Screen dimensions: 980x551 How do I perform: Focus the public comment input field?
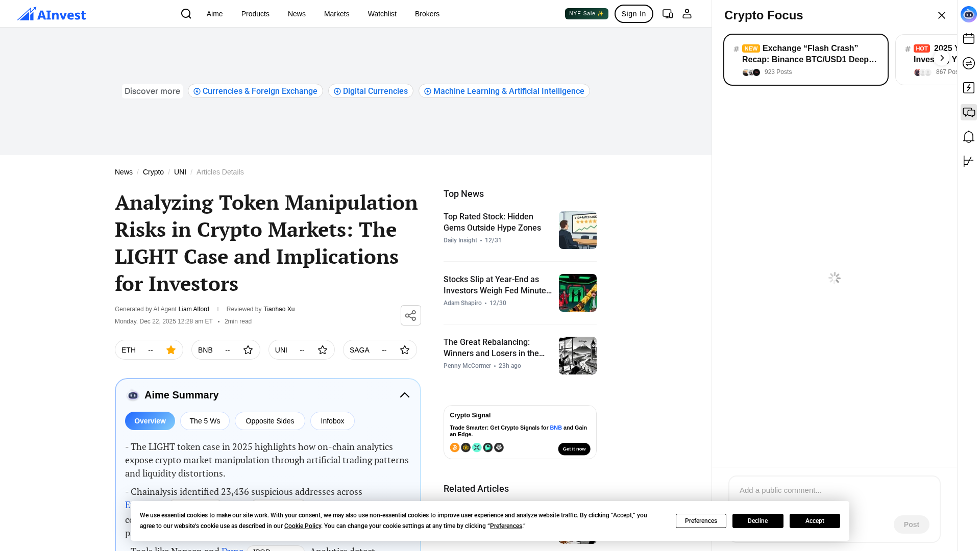point(834,490)
